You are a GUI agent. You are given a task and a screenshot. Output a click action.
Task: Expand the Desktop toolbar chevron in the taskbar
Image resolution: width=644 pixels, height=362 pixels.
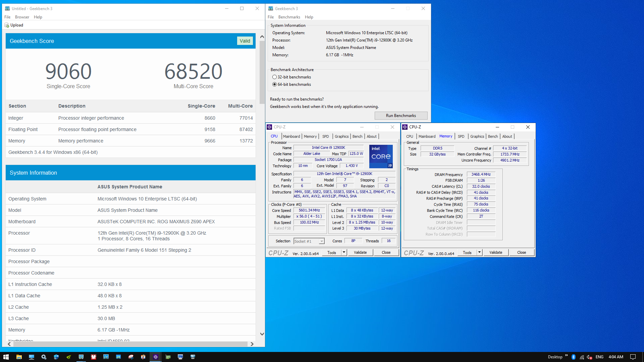point(567,355)
